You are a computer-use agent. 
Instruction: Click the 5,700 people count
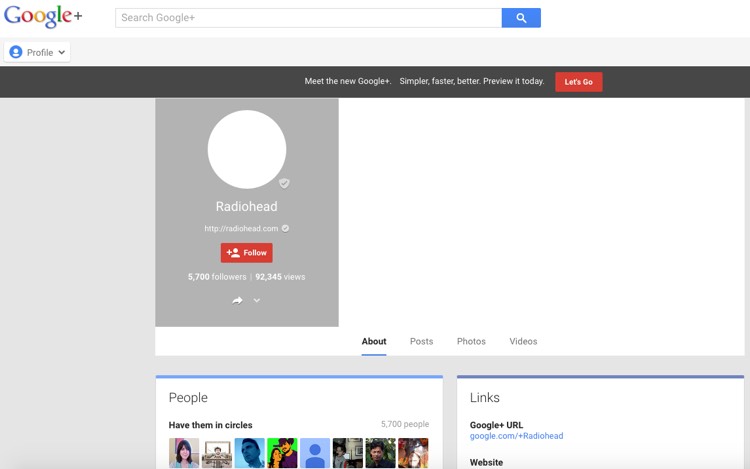pyautogui.click(x=405, y=424)
